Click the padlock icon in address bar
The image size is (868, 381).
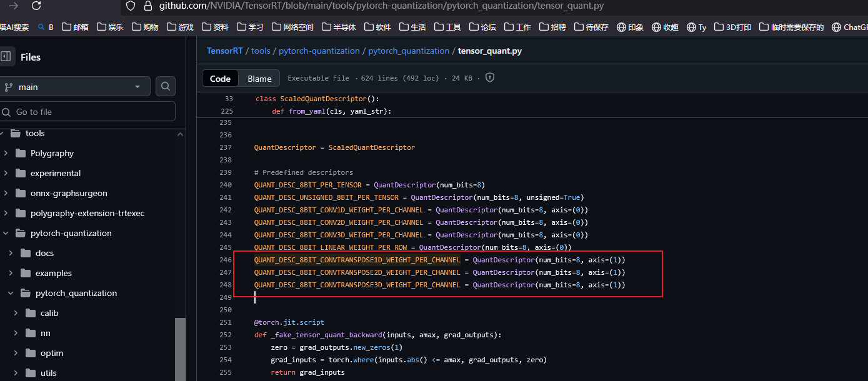pos(147,6)
